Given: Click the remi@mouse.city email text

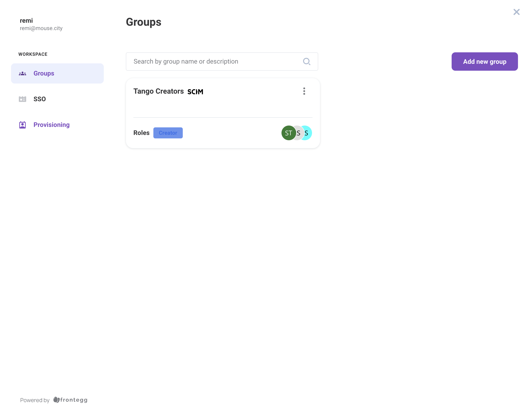Looking at the screenshot, I should (41, 28).
